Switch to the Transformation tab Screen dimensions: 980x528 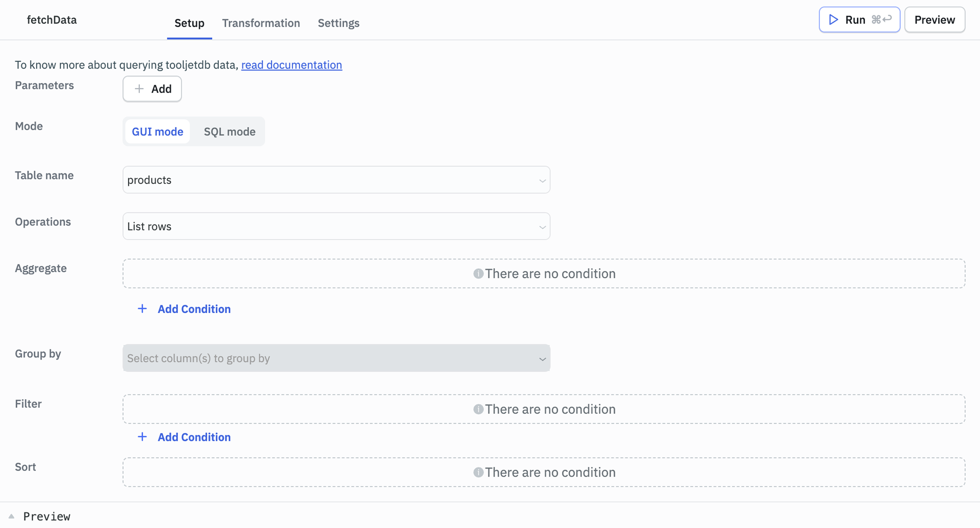tap(261, 23)
